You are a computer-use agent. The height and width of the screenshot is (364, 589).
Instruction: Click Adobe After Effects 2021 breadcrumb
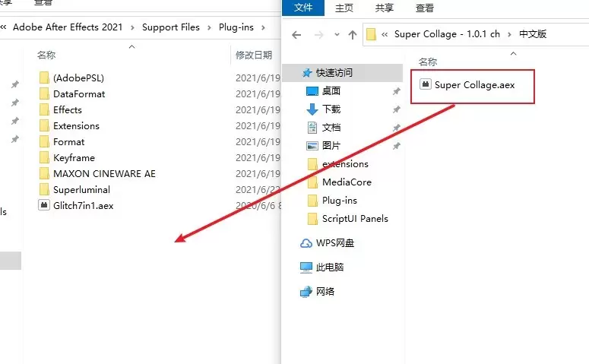[x=68, y=27]
